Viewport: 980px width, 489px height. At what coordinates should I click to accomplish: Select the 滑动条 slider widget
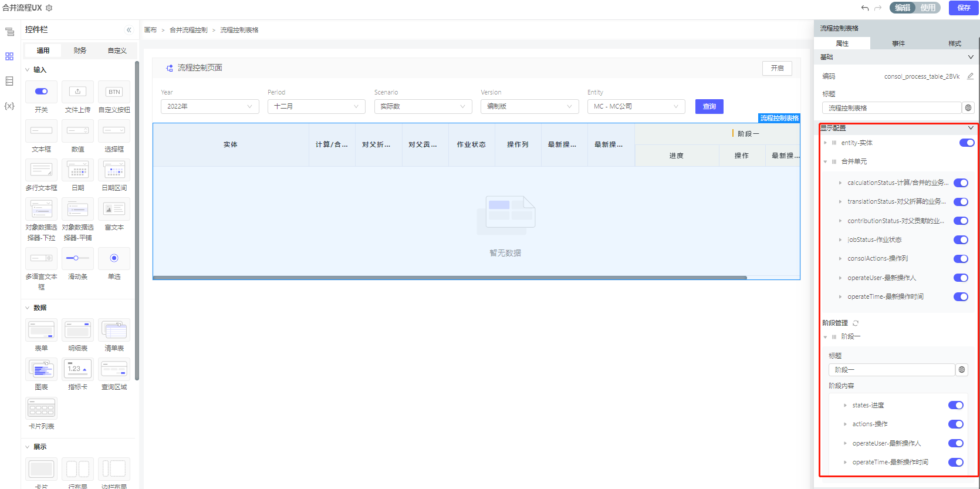pos(77,258)
